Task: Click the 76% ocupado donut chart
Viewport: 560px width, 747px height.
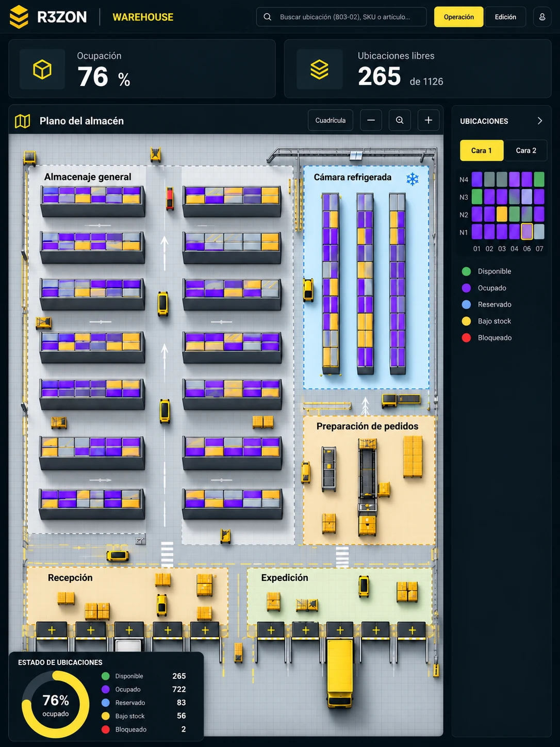Action: tap(56, 705)
